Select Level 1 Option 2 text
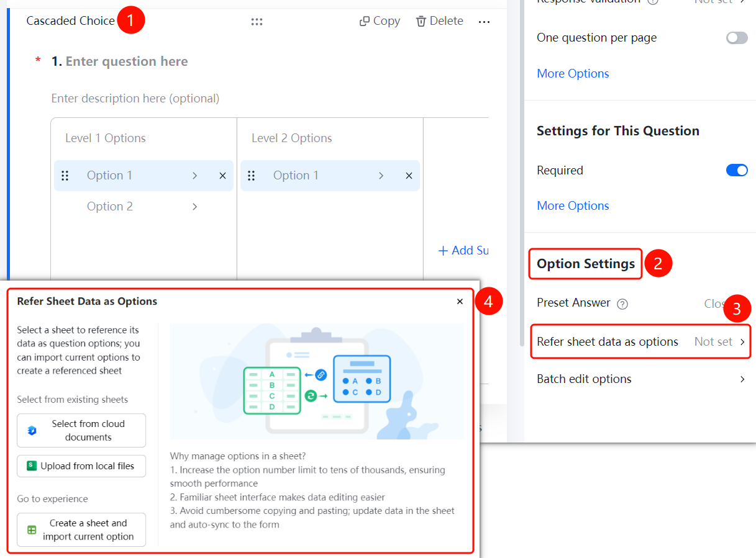This screenshot has height=558, width=756. 110,207
